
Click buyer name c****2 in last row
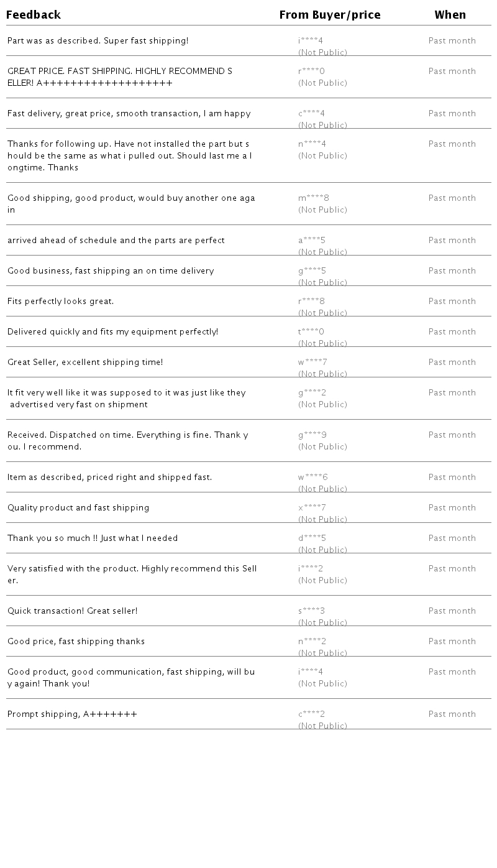[311, 714]
